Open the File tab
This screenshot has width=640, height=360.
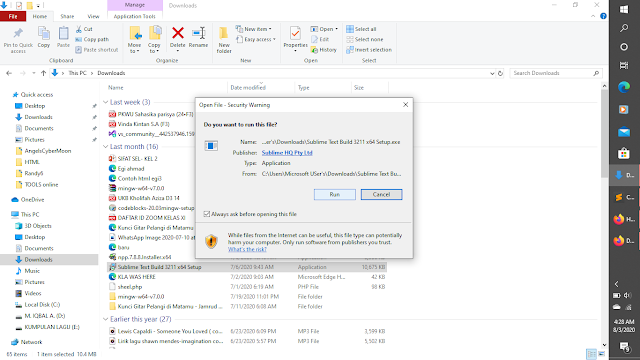coord(13,16)
